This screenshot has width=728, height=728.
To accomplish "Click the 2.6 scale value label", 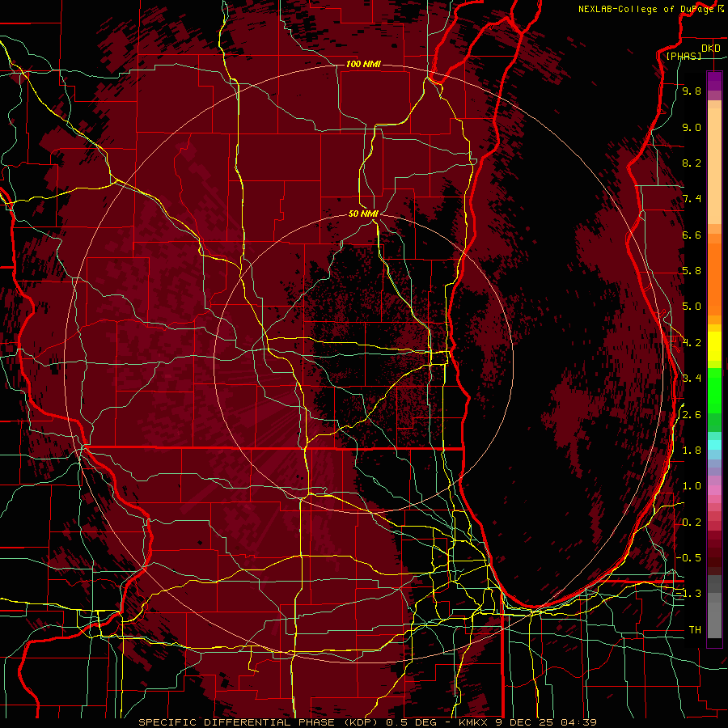I will pos(692,415).
